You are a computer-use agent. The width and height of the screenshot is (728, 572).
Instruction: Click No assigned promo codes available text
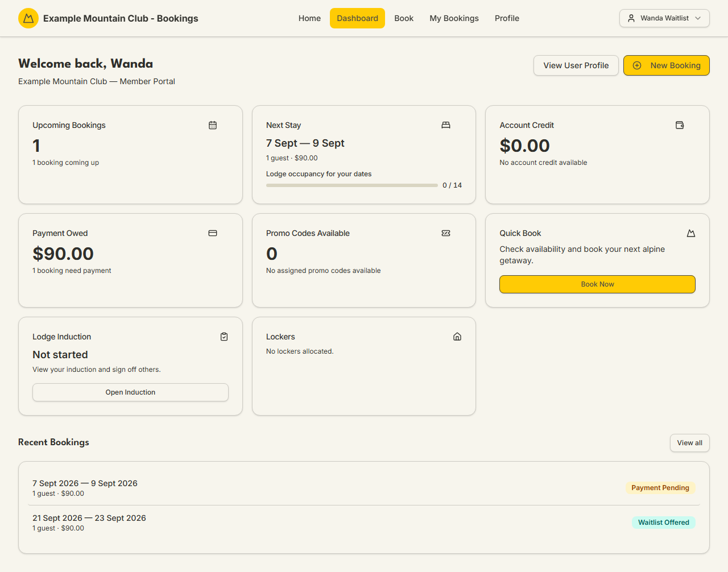pyautogui.click(x=324, y=271)
